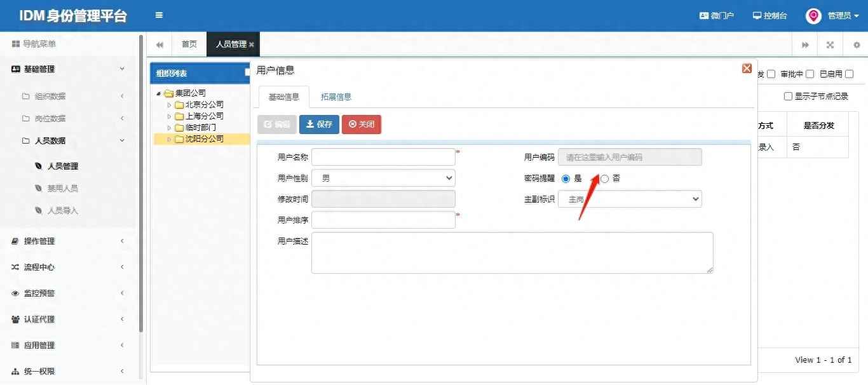Image resolution: width=868 pixels, height=385 pixels.
Task: Click the 保存 save button
Action: 319,125
